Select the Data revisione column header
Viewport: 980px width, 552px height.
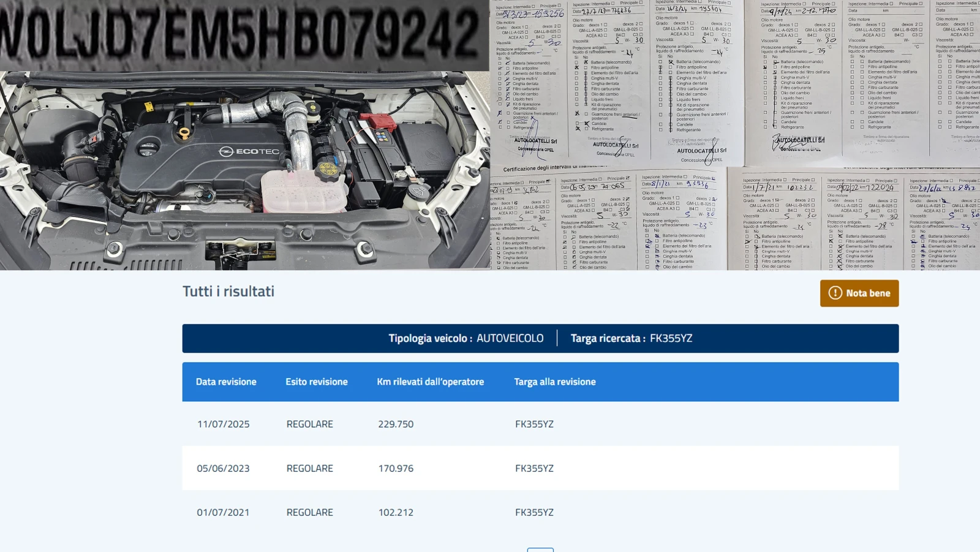coord(226,382)
